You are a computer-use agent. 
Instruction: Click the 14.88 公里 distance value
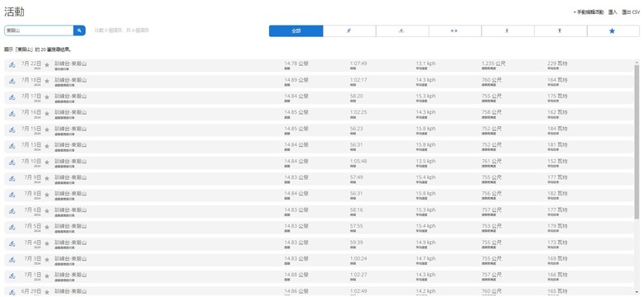pyautogui.click(x=296, y=275)
